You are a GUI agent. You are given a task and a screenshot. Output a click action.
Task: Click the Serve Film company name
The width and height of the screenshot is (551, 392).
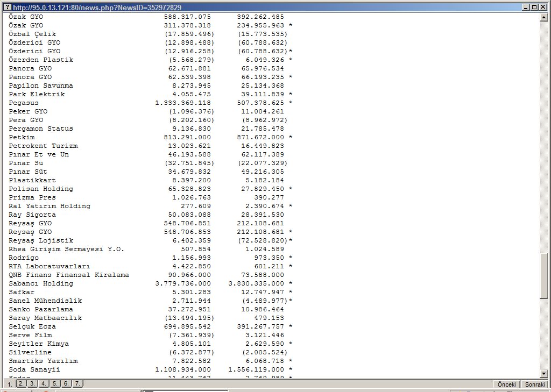click(x=30, y=335)
